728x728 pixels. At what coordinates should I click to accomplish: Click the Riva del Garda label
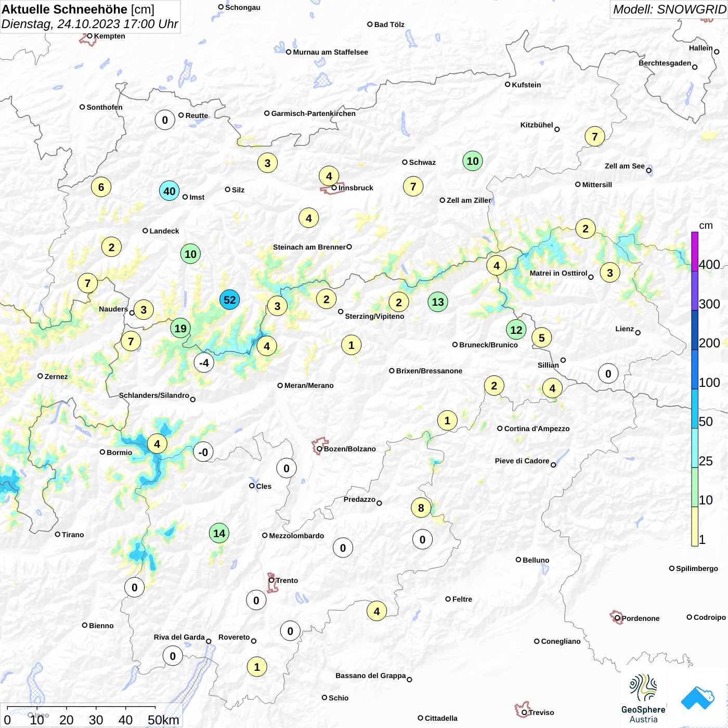[x=179, y=637]
